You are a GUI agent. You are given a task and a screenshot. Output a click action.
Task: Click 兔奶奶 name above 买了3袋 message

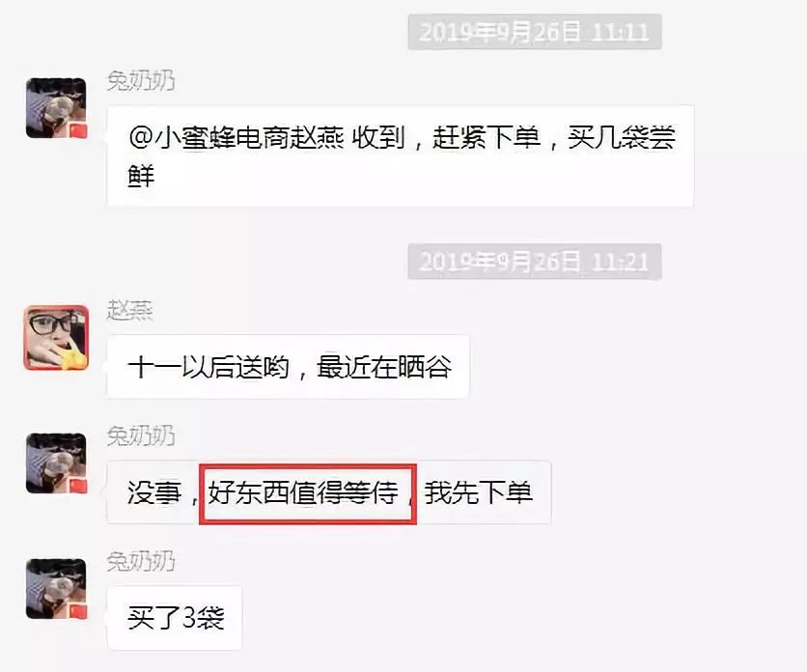click(x=141, y=561)
